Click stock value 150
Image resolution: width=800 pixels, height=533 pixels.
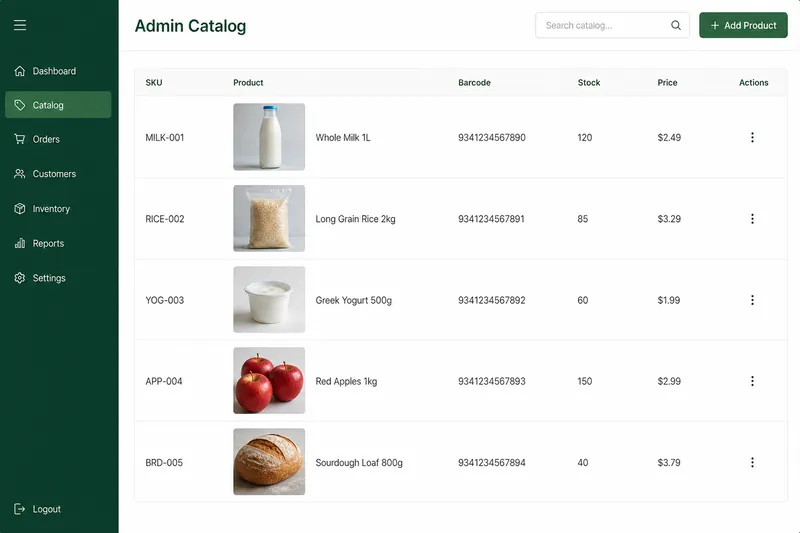pyautogui.click(x=585, y=381)
